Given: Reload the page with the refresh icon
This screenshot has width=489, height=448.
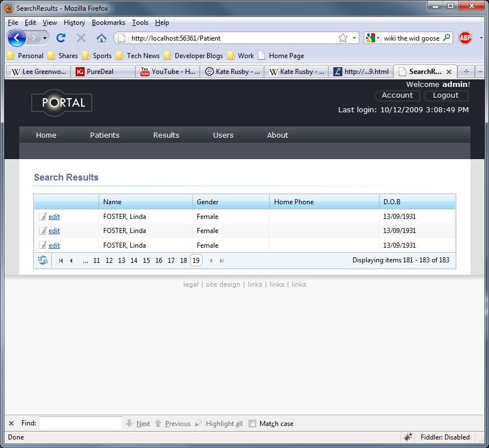Looking at the screenshot, I should pyautogui.click(x=61, y=38).
